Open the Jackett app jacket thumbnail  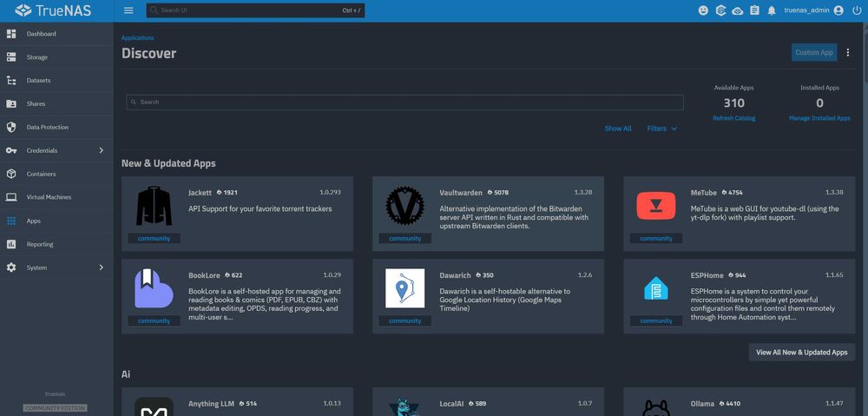tap(154, 206)
